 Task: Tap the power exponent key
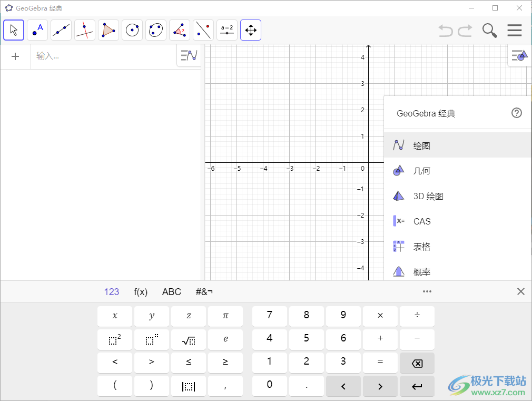click(x=152, y=339)
